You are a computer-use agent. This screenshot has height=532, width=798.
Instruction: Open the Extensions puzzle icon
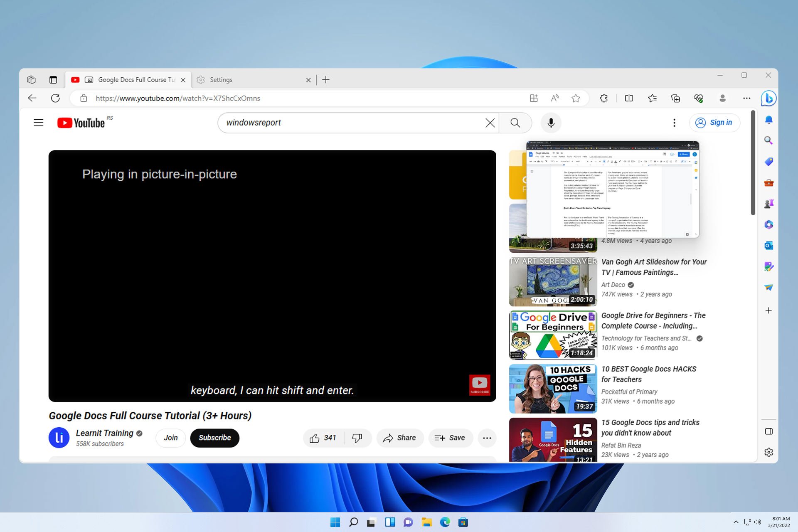pyautogui.click(x=604, y=99)
